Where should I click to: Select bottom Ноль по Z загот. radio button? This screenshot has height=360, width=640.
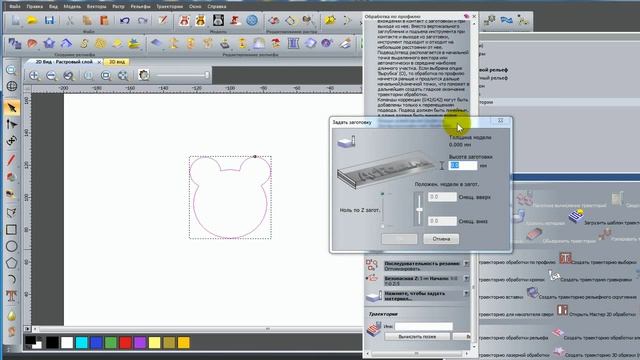coord(382,226)
